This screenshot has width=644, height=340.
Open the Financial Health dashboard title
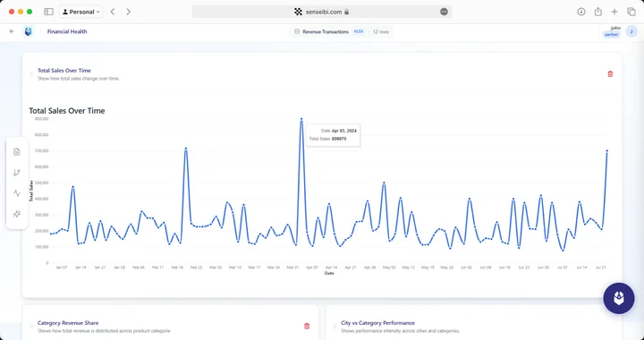point(67,31)
